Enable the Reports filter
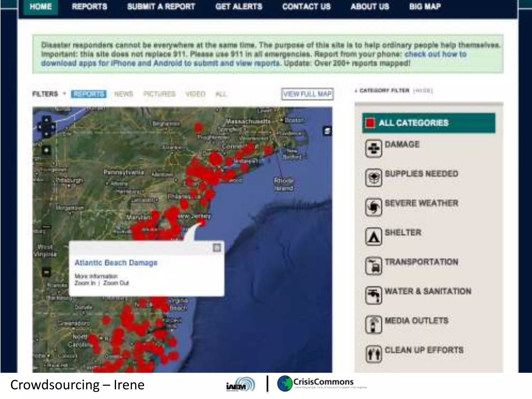The width and height of the screenshot is (532, 399). coord(89,94)
